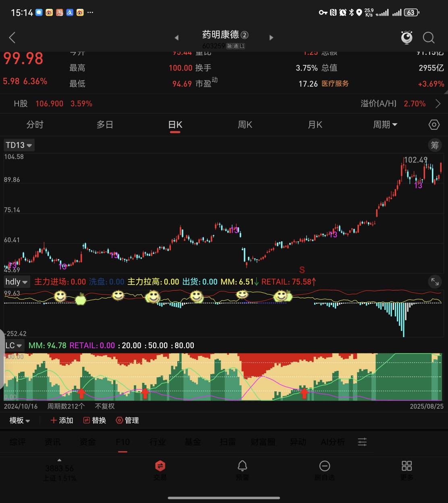Viewport: 448px width, 503px height.
Task: Go to next stock with right triangle
Action: click(x=271, y=38)
